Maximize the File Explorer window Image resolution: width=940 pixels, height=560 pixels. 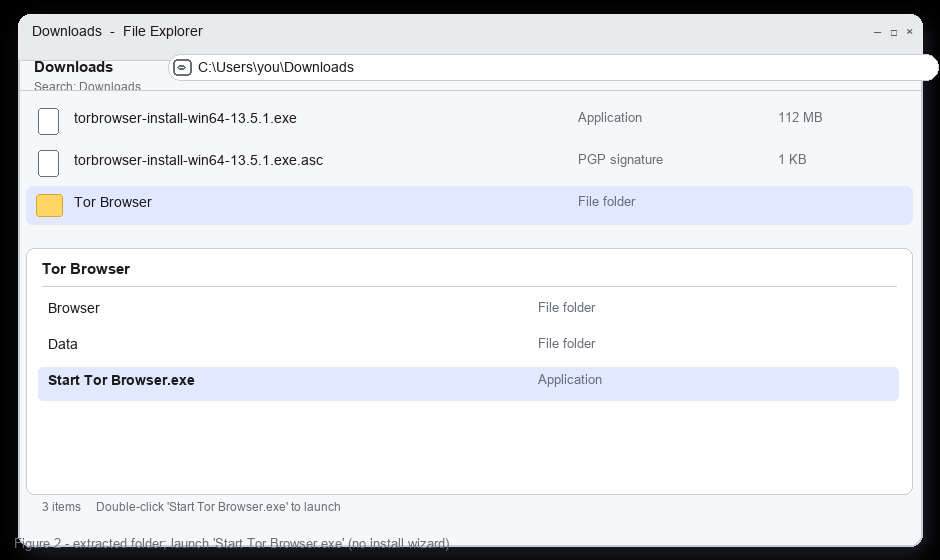(x=893, y=32)
